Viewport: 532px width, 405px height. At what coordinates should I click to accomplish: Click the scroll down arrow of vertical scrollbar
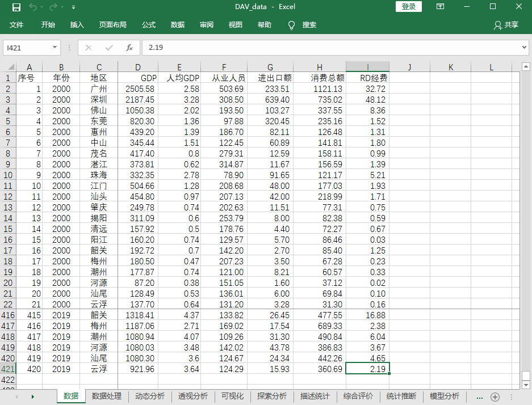[x=526, y=385]
